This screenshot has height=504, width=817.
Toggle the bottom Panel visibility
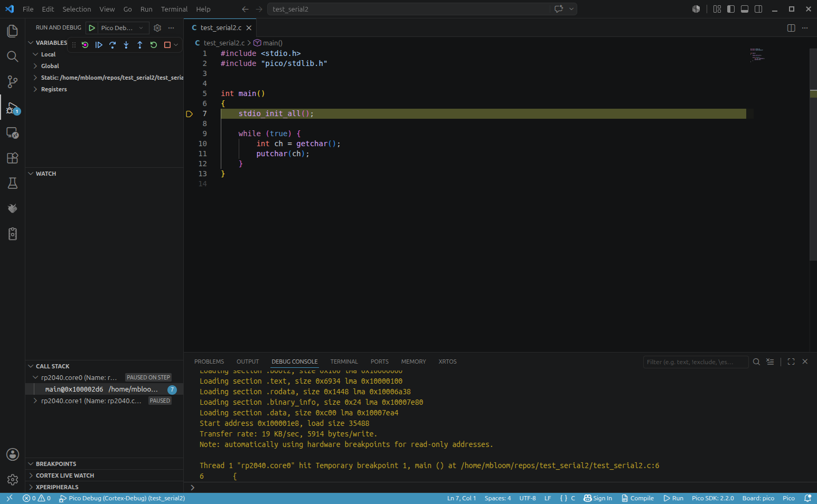point(745,9)
